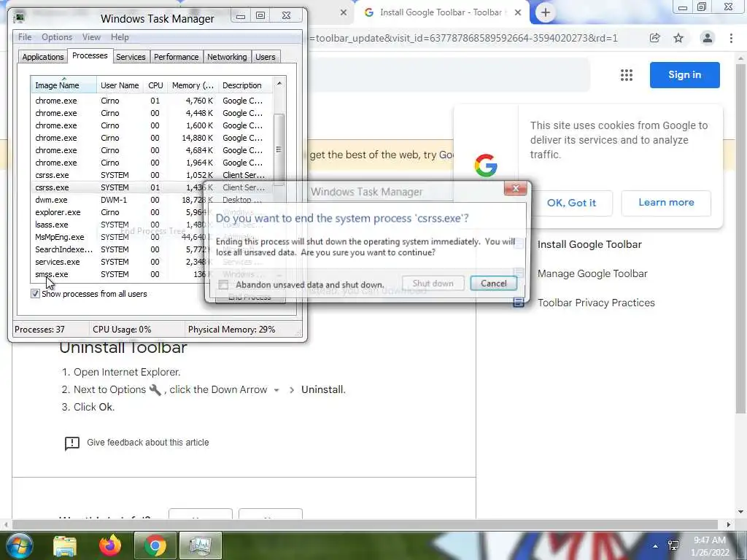This screenshot has height=560, width=747.
Task: Accept cookies with OK, Got it
Action: (571, 203)
